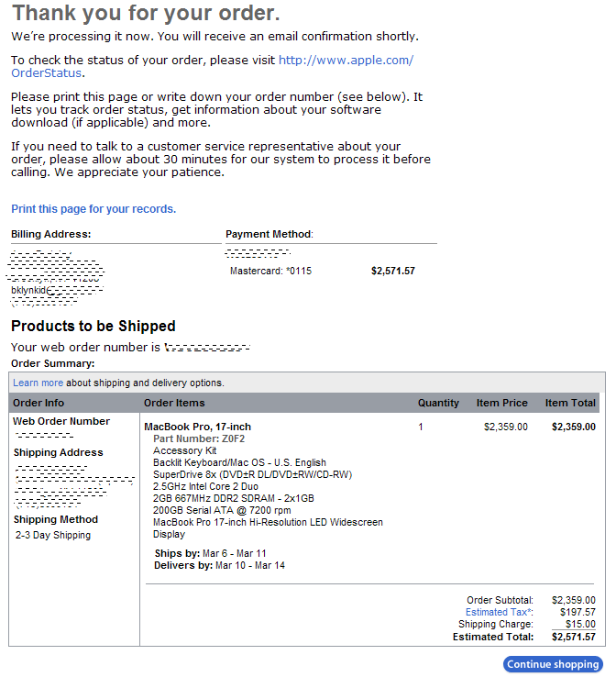
Task: Click the Estimated Total amount $2,571.57
Action: click(x=573, y=636)
